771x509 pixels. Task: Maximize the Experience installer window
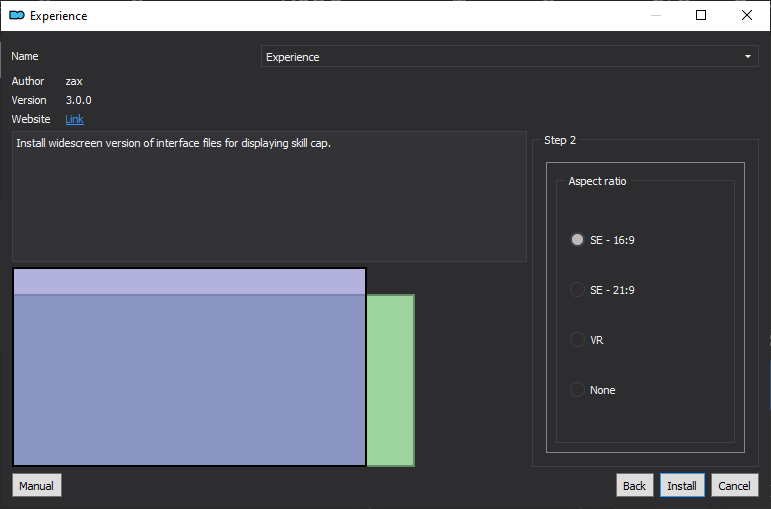click(701, 16)
